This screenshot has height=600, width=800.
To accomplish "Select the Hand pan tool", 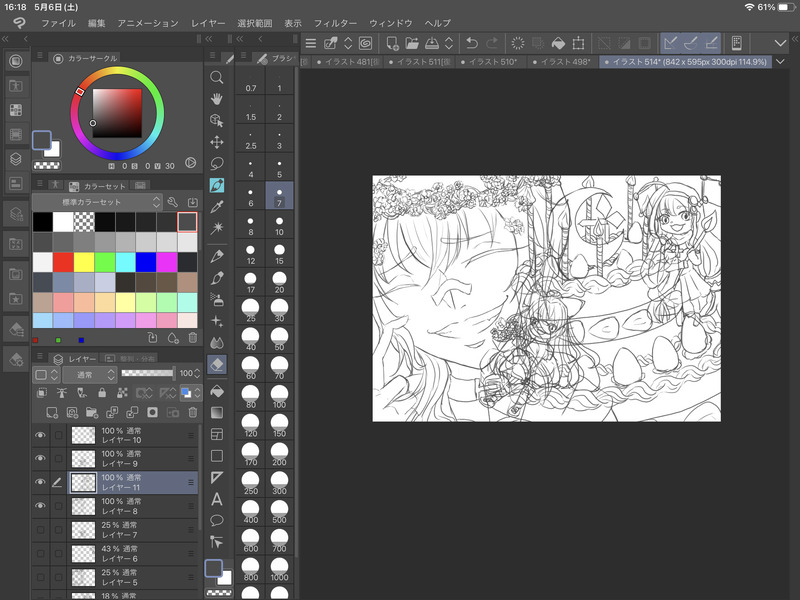I will (x=217, y=98).
